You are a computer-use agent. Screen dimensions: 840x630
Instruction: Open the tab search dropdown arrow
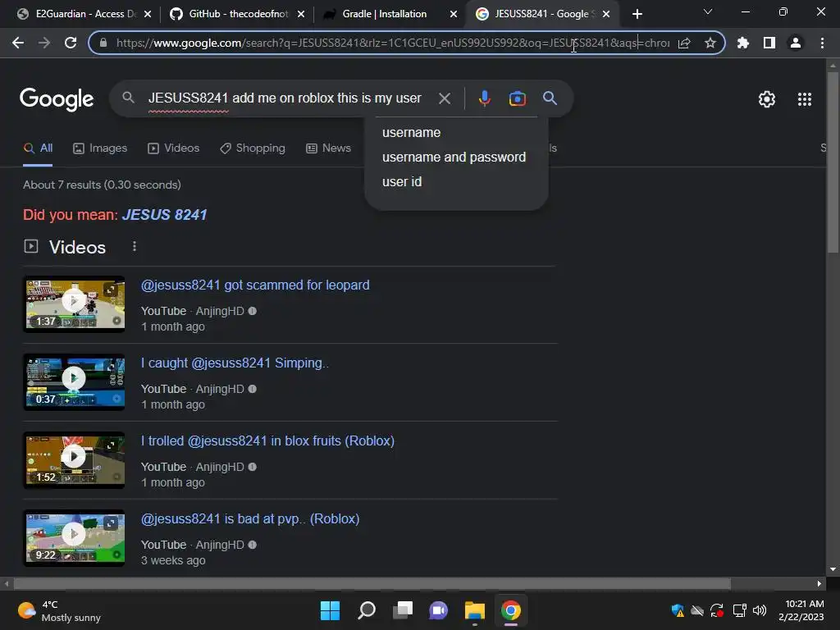[708, 11]
